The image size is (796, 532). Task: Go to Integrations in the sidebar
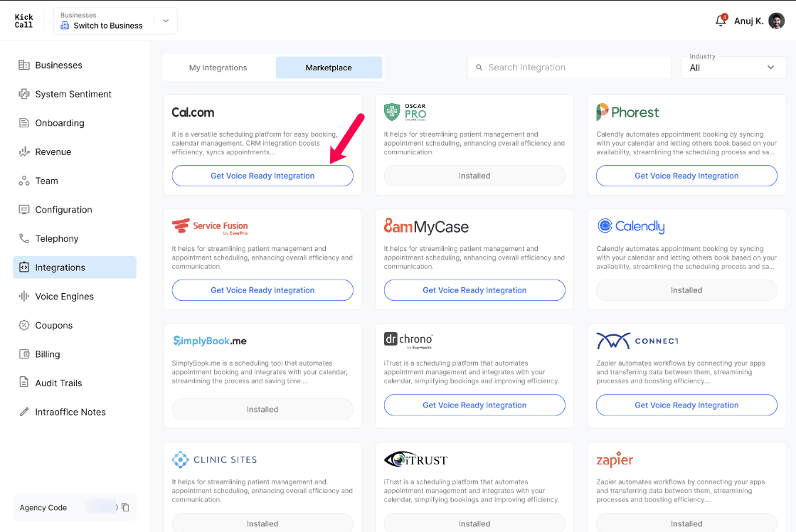point(75,267)
